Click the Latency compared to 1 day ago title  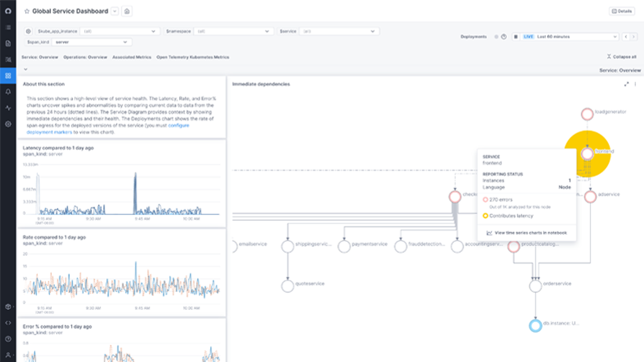58,148
